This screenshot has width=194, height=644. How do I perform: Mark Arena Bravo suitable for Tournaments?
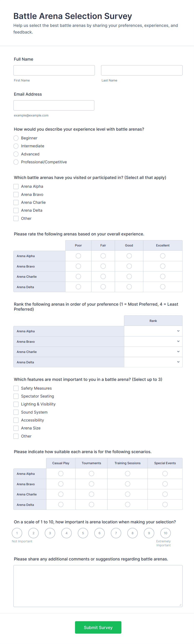tap(91, 484)
